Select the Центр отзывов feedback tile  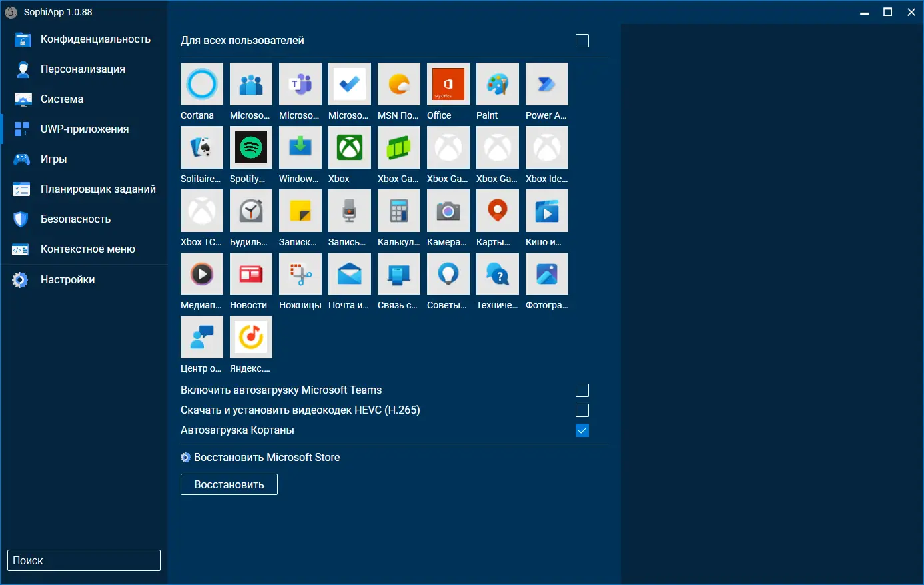pyautogui.click(x=202, y=337)
